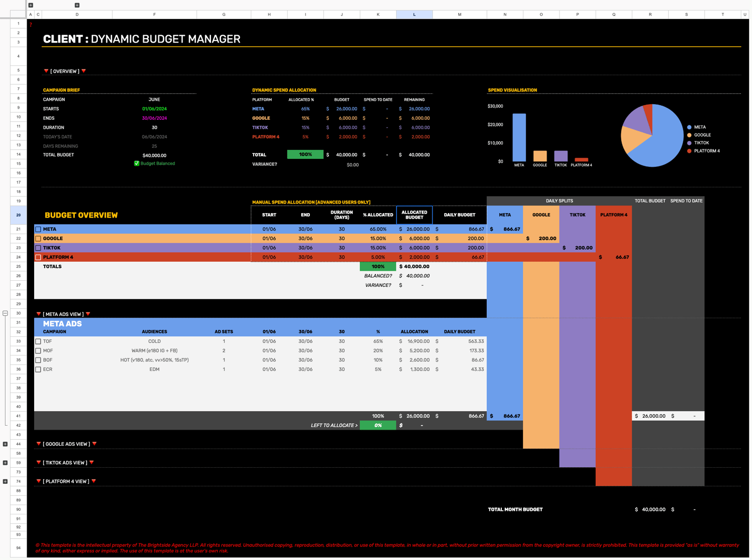The width and height of the screenshot is (752, 560).
Task: Click the green Budget Balanced checkbox
Action: tap(136, 163)
